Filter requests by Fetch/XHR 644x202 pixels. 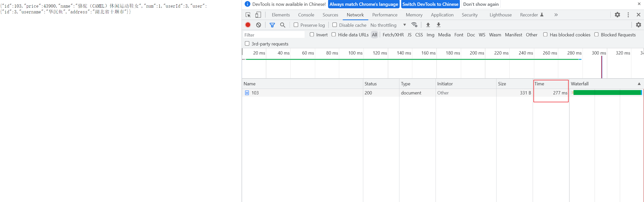coord(393,35)
